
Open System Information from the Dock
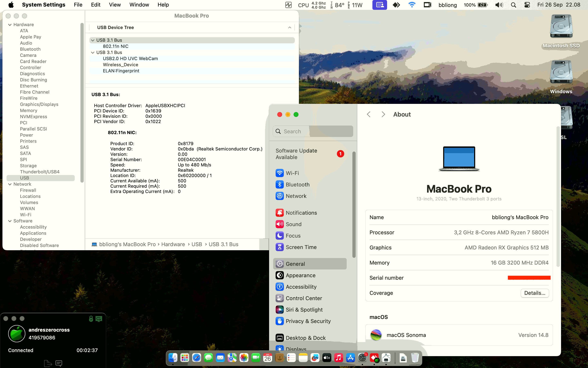[386, 358]
